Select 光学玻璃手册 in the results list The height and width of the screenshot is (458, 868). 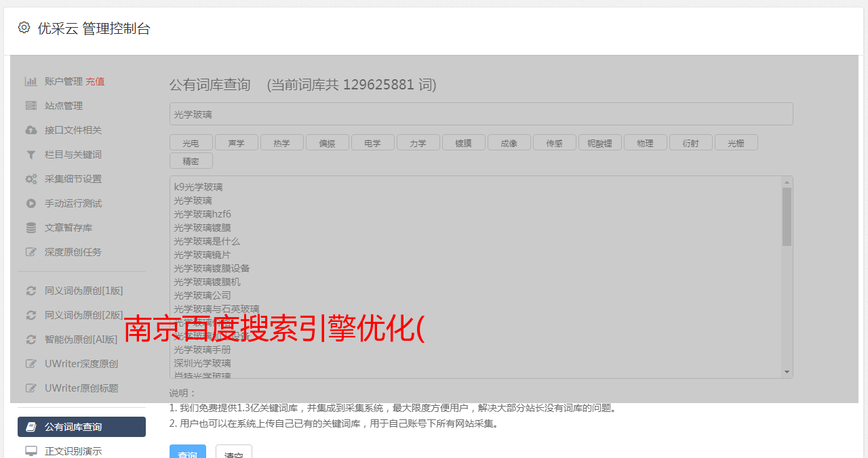pos(202,350)
